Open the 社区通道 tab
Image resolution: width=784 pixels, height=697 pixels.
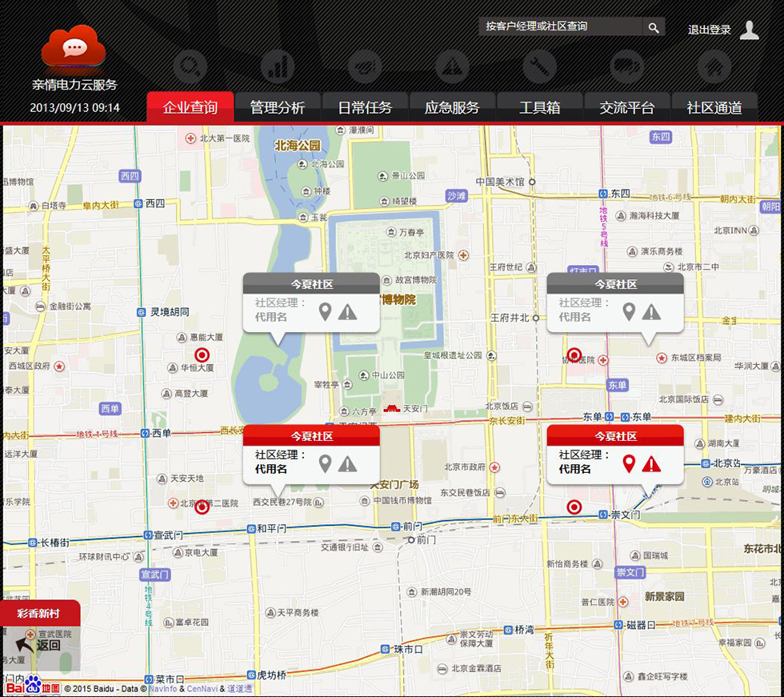click(x=714, y=107)
